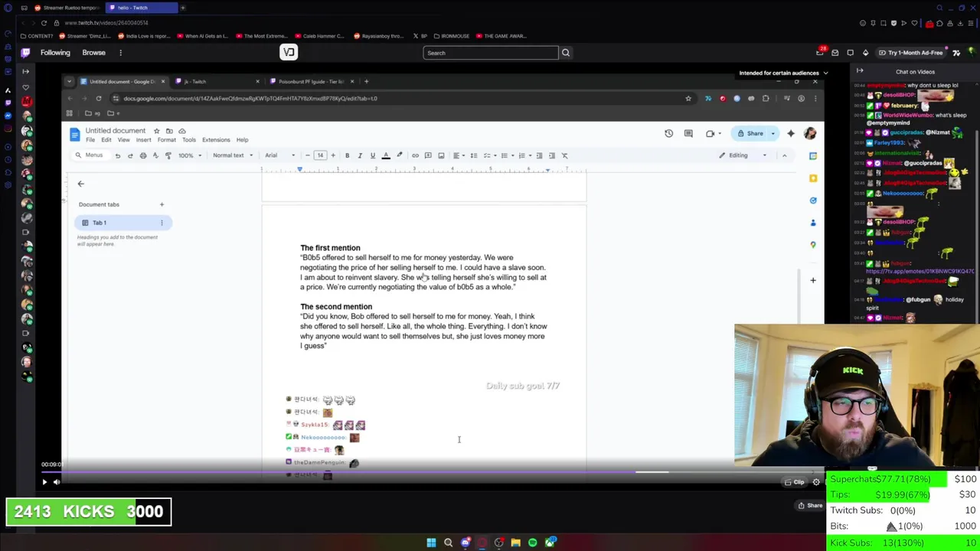Open the 100% zoom dropdown

tap(190, 155)
